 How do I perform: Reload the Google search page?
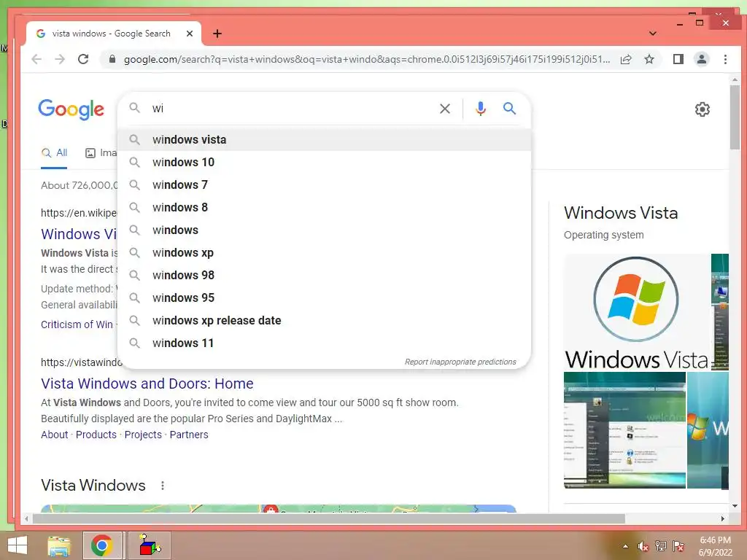(83, 59)
